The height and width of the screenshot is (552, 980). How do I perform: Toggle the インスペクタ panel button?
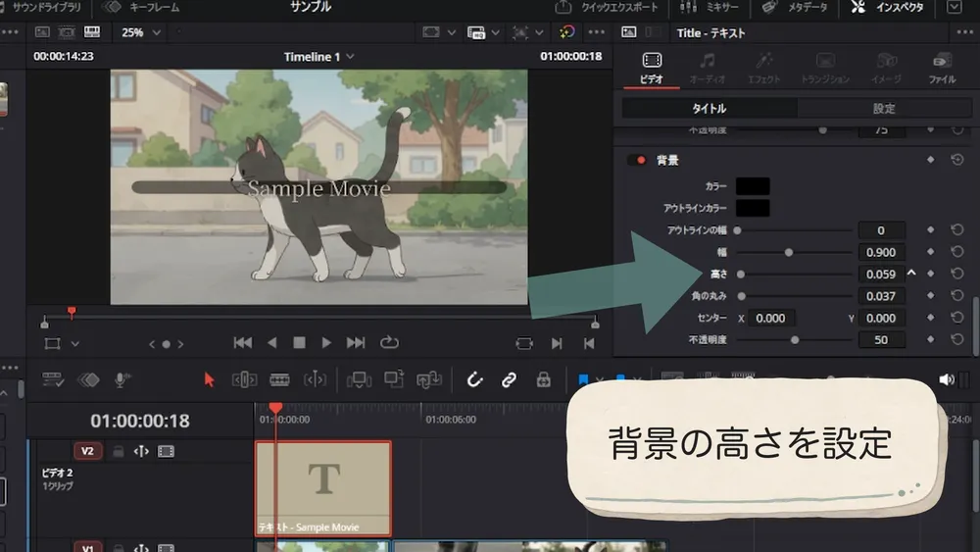point(888,8)
